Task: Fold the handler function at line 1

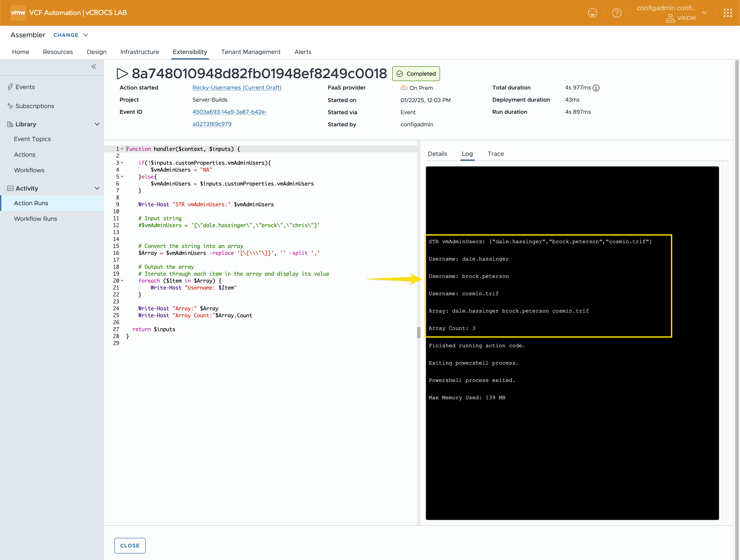Action: click(x=122, y=149)
